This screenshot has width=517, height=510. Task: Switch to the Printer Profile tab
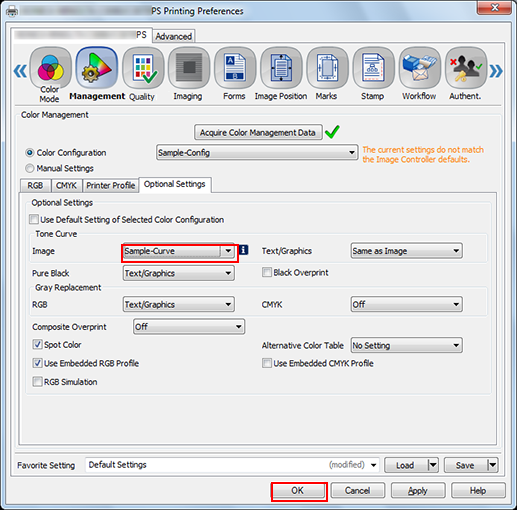pyautogui.click(x=110, y=185)
